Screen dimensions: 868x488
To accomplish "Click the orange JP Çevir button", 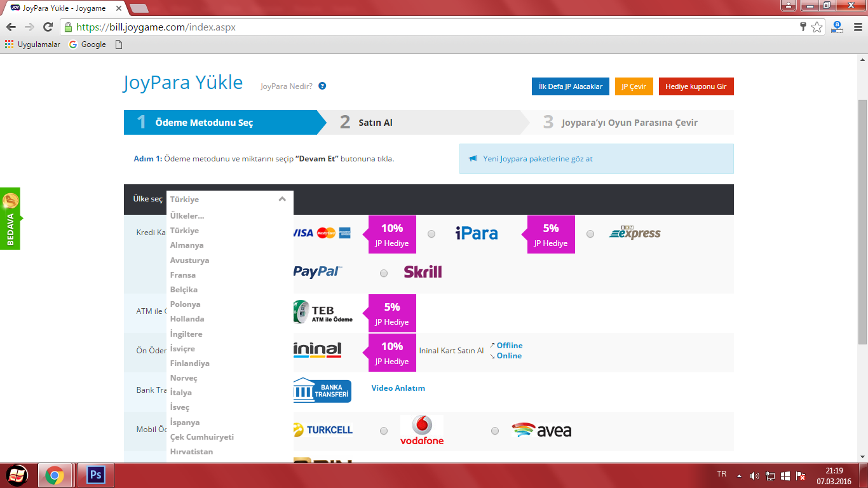I will [x=634, y=86].
